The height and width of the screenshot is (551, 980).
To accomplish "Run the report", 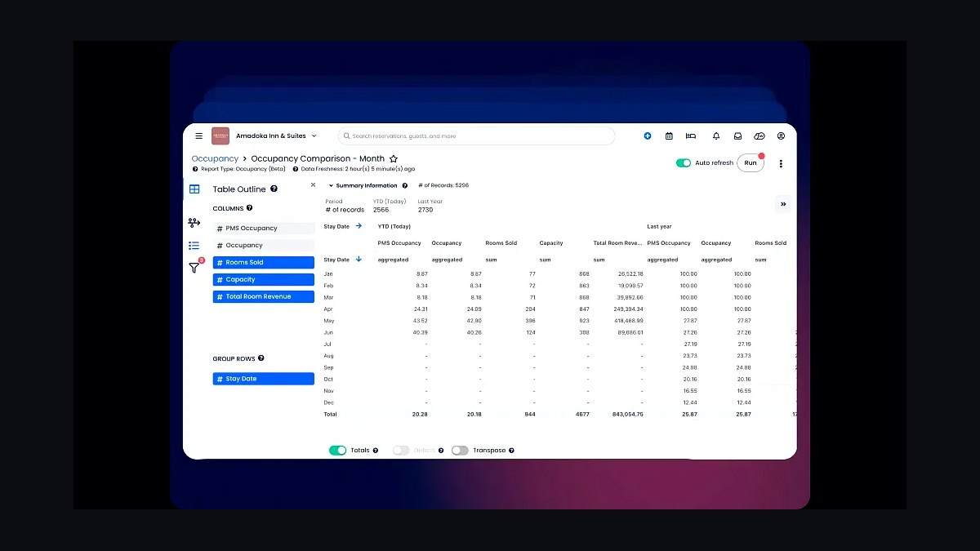I will point(751,162).
